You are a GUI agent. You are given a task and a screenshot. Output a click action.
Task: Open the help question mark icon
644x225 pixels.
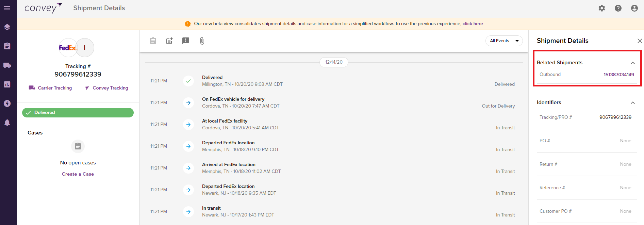click(x=618, y=8)
